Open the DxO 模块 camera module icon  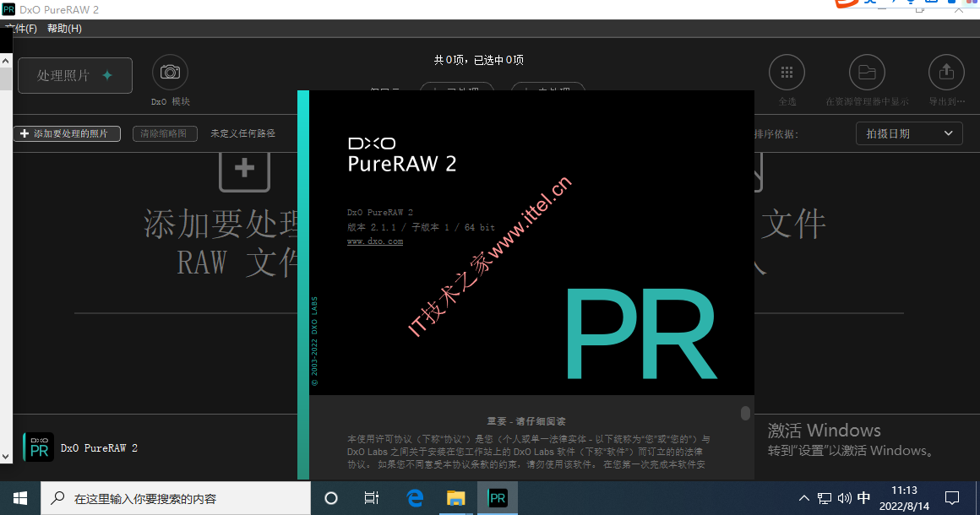pos(170,73)
